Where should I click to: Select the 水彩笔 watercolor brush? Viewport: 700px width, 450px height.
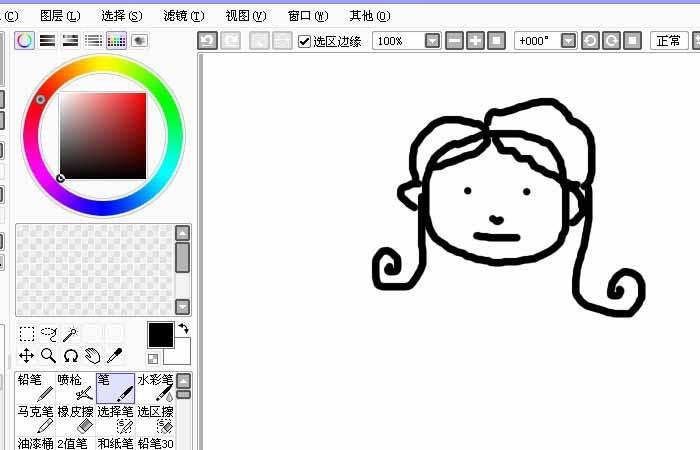(155, 388)
